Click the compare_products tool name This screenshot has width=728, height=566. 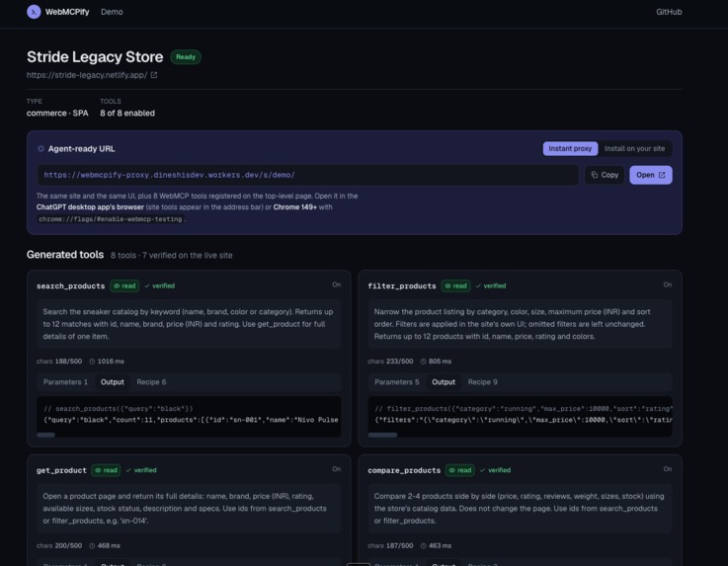(404, 470)
